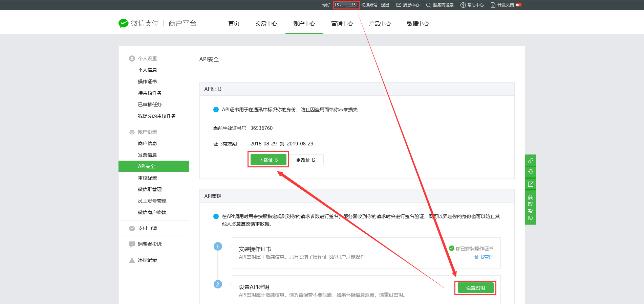This screenshot has width=644, height=304.
Task: Select 审核配置 in the sidebar
Action: tap(147, 178)
